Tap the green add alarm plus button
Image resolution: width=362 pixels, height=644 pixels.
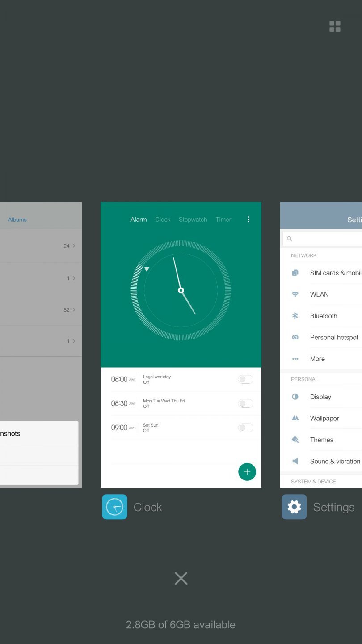point(247,472)
